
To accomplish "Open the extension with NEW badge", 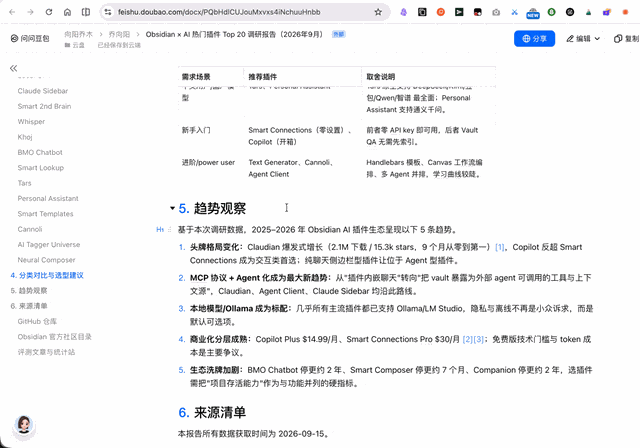I will coord(533,13).
